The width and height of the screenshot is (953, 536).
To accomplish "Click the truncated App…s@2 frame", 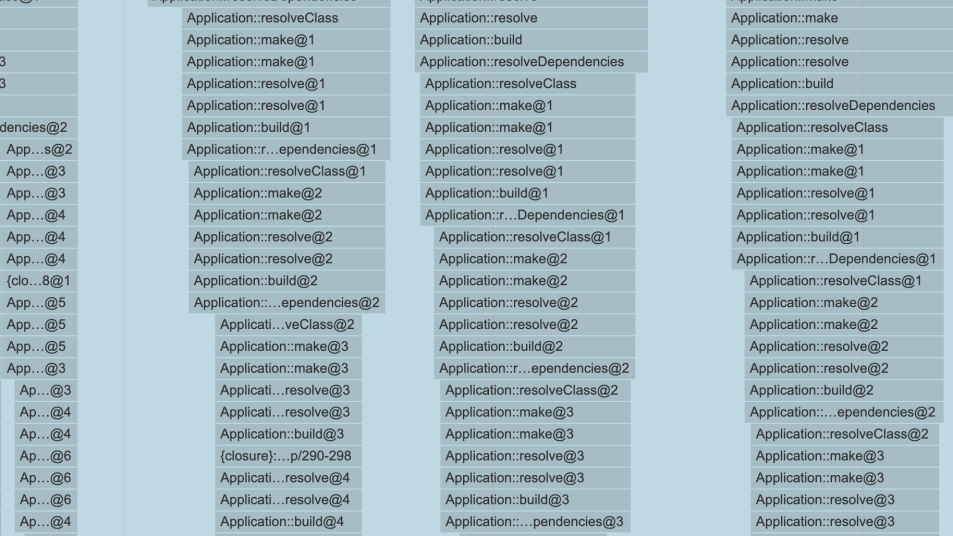I will click(x=38, y=149).
